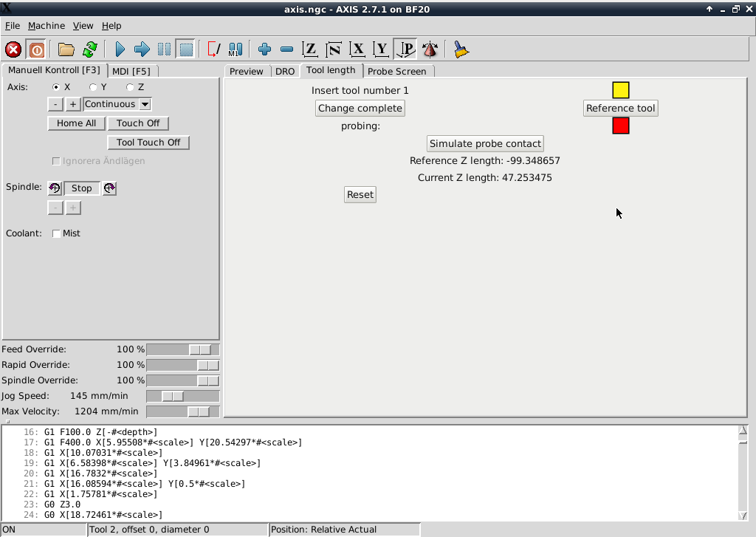Enable Mist coolant

pyautogui.click(x=56, y=233)
